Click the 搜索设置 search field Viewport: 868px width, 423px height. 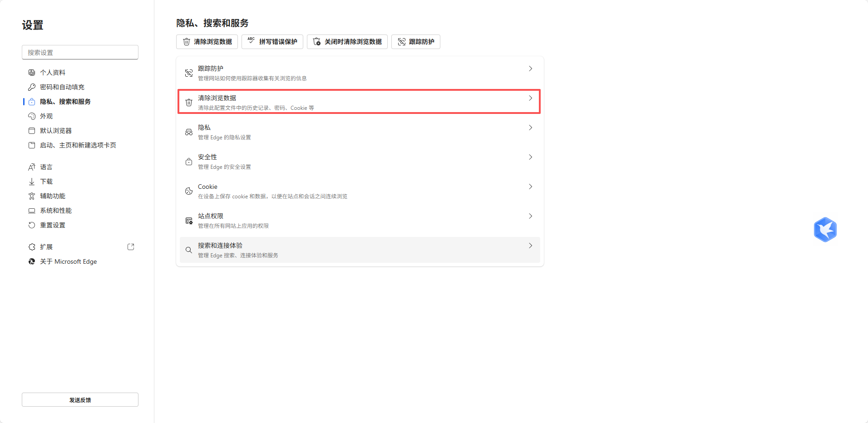(x=80, y=52)
